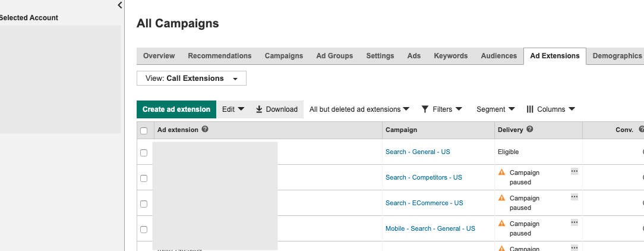Check the Search - General - US row checkbox
Image resolution: width=644 pixels, height=251 pixels.
click(144, 153)
